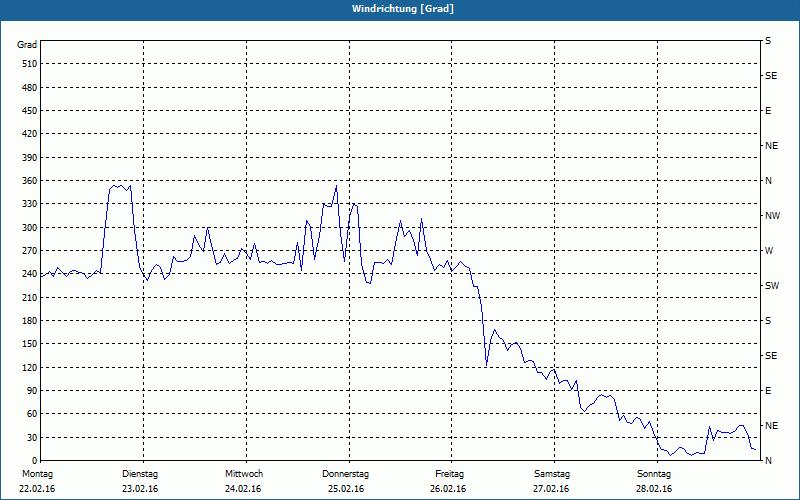
Task: Select the 360 y-axis value
Action: click(30, 181)
